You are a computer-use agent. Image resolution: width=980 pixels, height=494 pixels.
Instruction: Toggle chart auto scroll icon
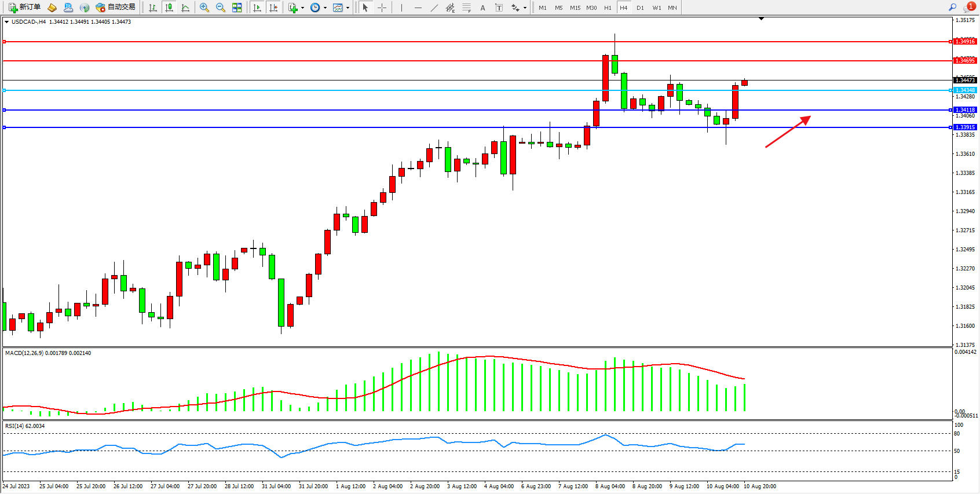click(x=257, y=8)
